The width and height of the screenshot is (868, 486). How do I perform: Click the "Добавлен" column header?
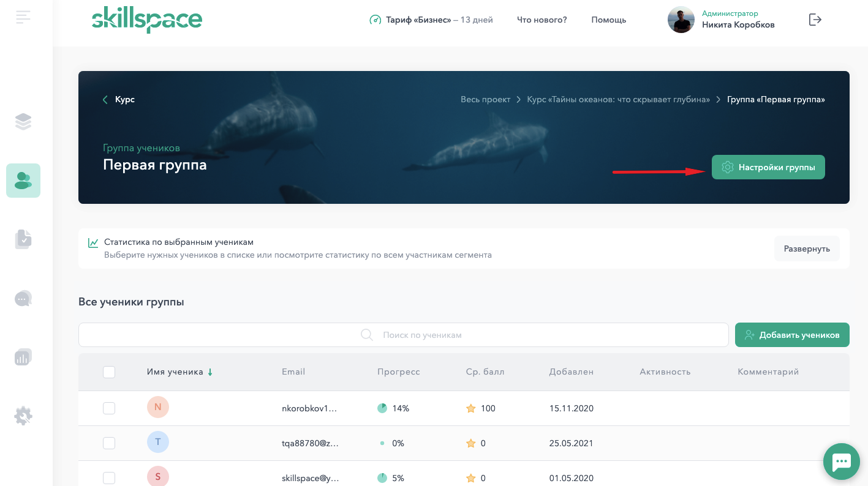coord(572,372)
